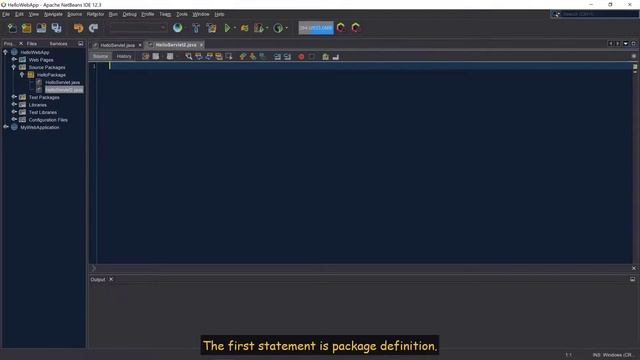Open the Run Project dropdown arrow

pyautogui.click(x=235, y=28)
